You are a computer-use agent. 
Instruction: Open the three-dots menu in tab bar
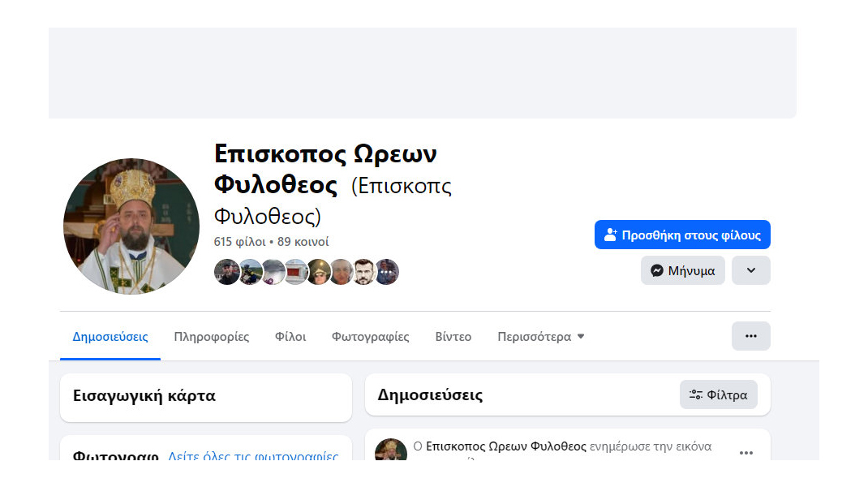[750, 336]
